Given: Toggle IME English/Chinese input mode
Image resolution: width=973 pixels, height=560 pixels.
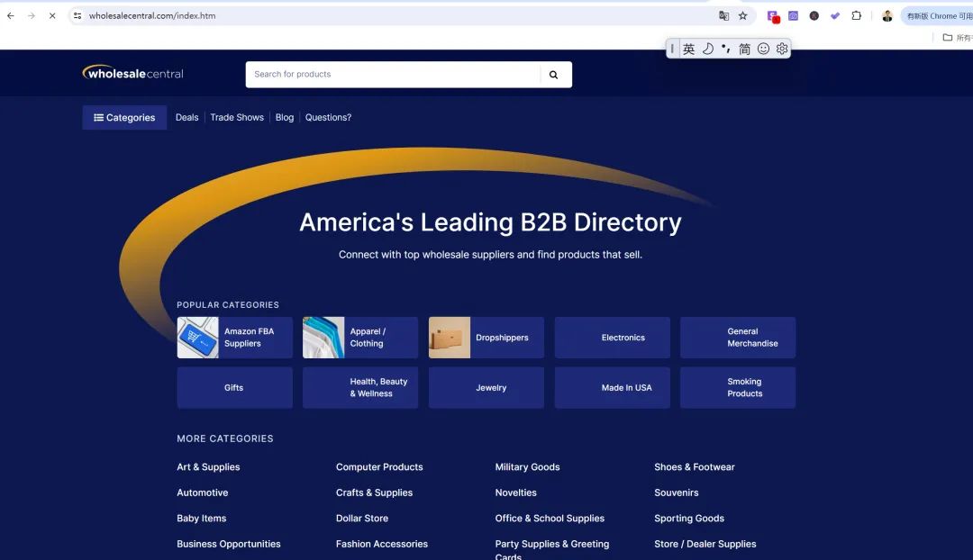Looking at the screenshot, I should coord(688,49).
